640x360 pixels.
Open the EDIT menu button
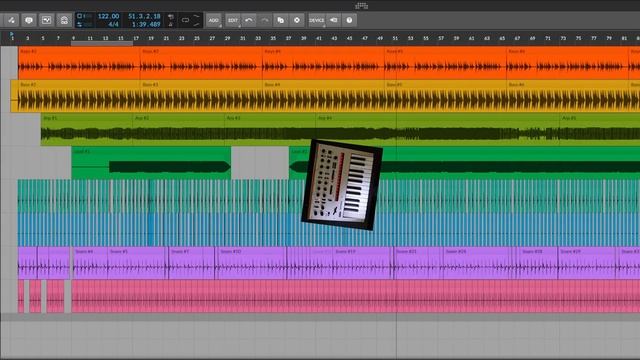233,20
